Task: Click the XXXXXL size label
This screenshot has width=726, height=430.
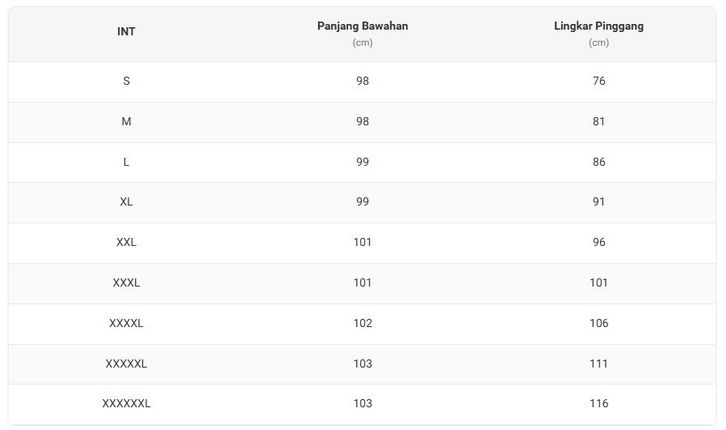Action: tap(126, 364)
